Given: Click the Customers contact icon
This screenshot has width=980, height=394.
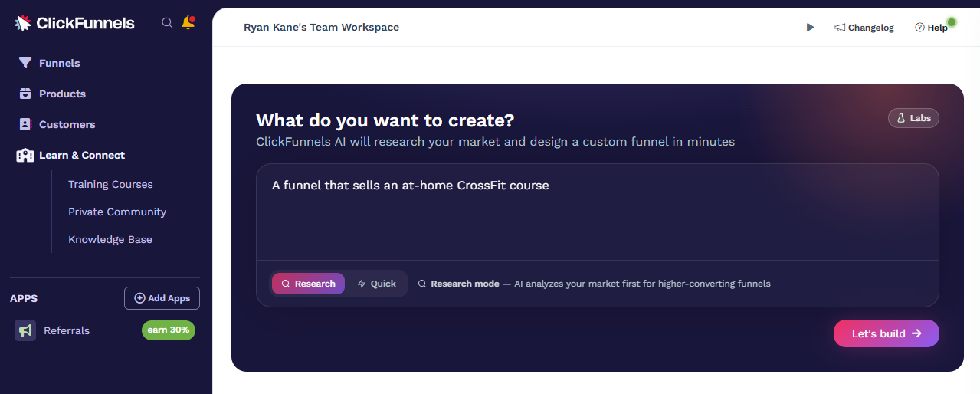Looking at the screenshot, I should pyautogui.click(x=25, y=124).
